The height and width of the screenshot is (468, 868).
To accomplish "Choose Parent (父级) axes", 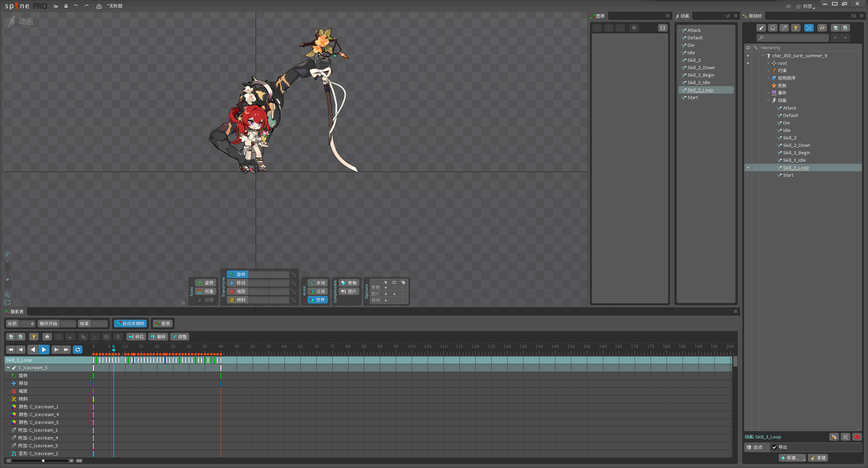I will 318,291.
